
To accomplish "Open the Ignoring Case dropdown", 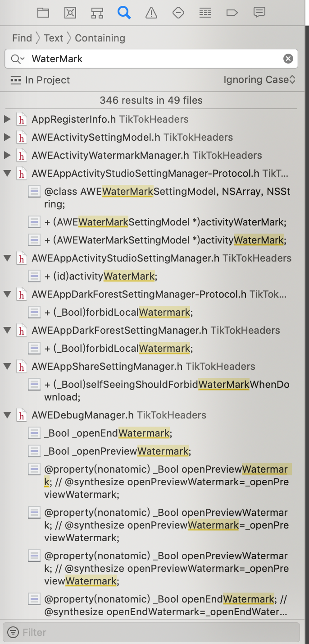I will 259,80.
